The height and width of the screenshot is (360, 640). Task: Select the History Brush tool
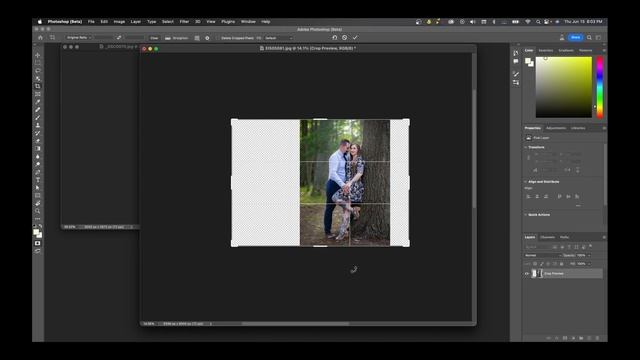[x=38, y=133]
